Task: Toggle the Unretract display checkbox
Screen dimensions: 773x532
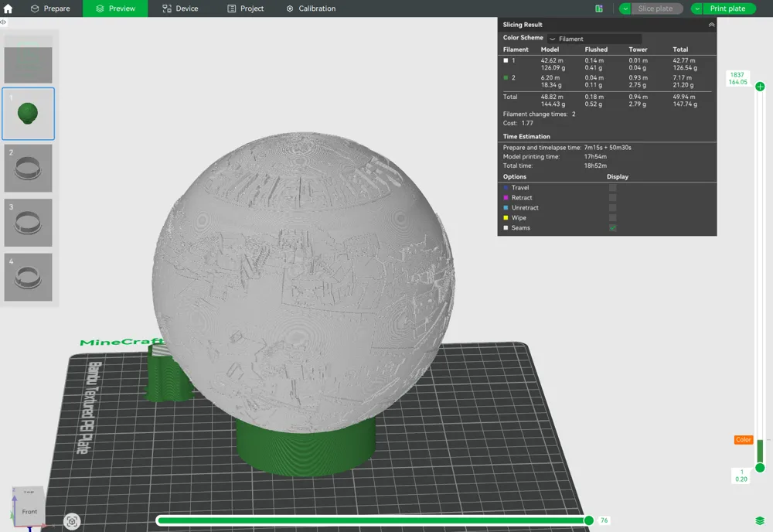Action: click(612, 207)
